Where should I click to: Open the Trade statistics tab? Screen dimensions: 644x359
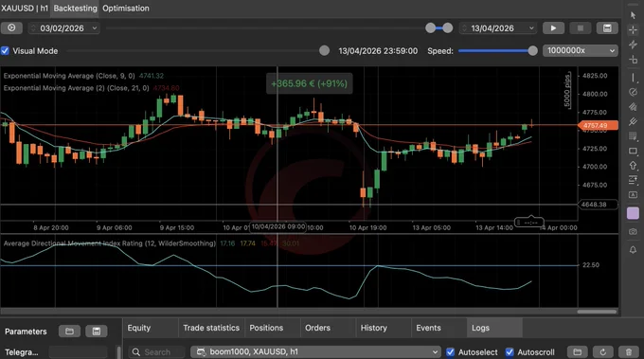[211, 328]
